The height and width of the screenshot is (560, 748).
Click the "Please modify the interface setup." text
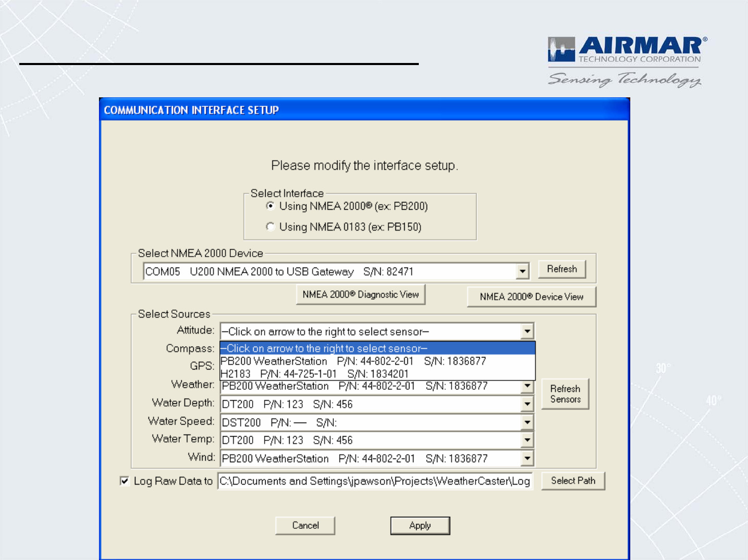pos(365,166)
